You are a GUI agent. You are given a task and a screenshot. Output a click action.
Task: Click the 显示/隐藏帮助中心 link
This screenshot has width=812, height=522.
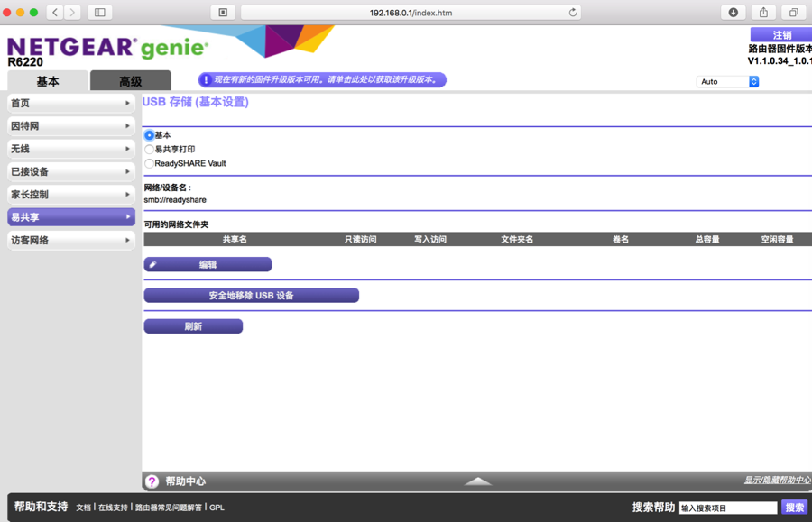coord(778,481)
